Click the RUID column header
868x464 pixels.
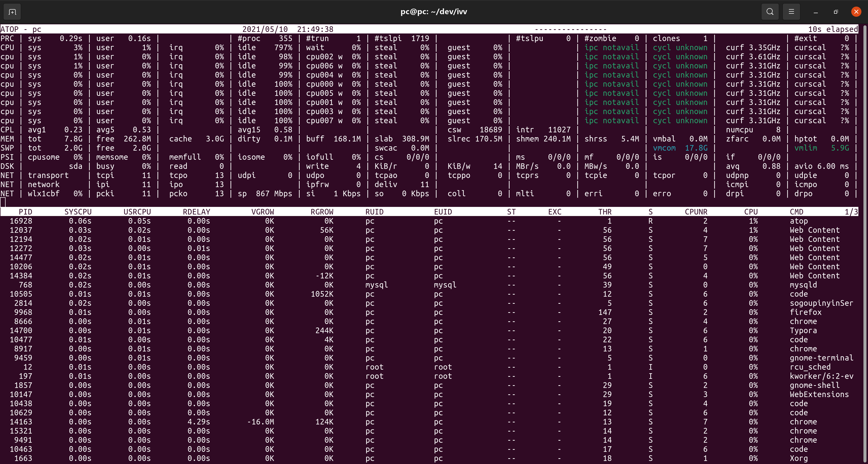pyautogui.click(x=374, y=212)
